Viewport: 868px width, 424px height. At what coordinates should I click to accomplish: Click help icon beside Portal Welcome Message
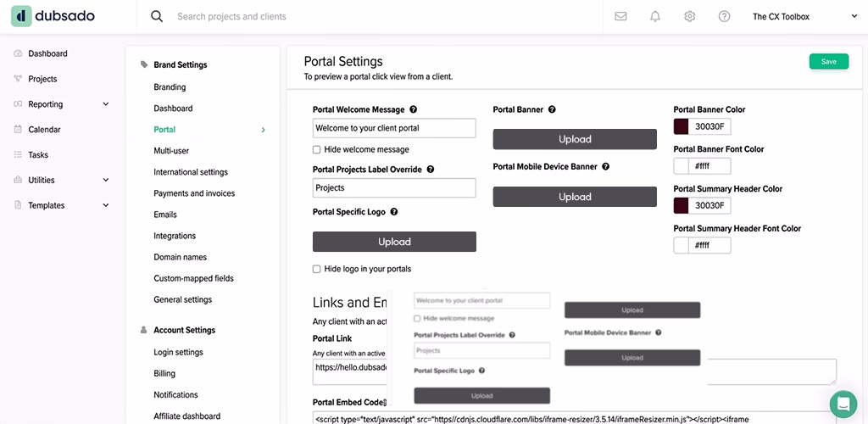[414, 109]
